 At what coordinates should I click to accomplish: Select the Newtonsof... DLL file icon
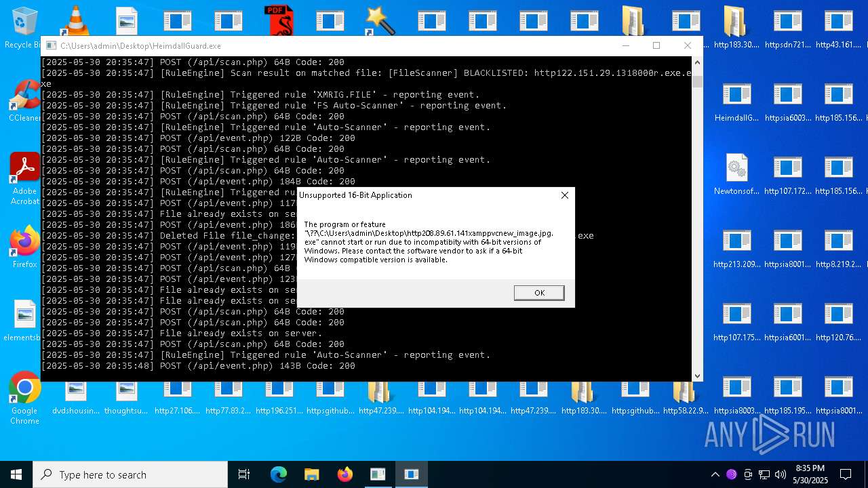pyautogui.click(x=736, y=174)
